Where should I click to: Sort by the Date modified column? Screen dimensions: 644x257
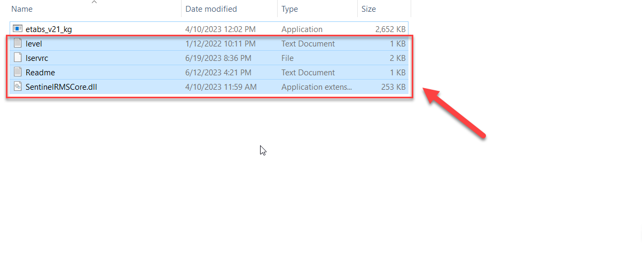tap(211, 9)
